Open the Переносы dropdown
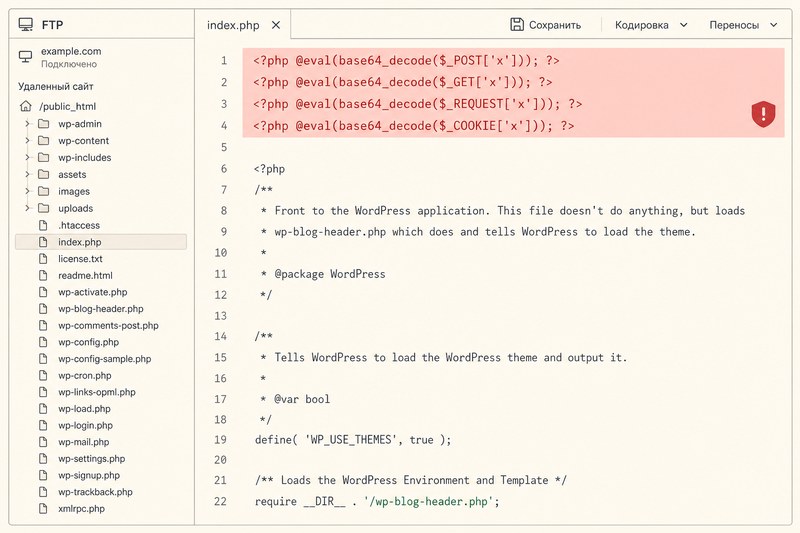The height and width of the screenshot is (533, 800). 743,25
